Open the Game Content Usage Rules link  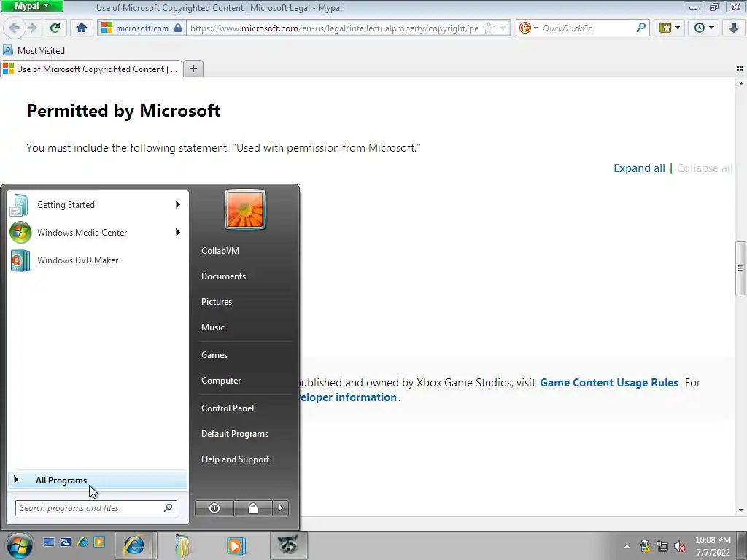[609, 382]
